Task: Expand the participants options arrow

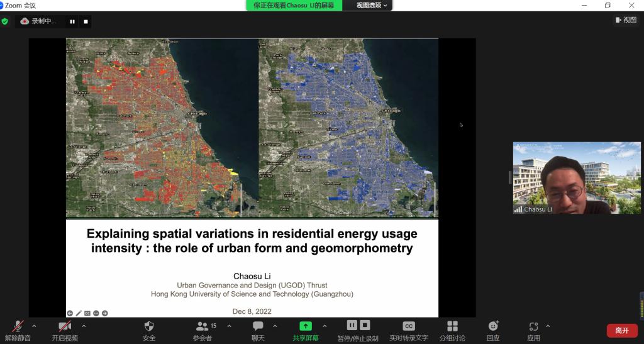Action: click(x=229, y=326)
